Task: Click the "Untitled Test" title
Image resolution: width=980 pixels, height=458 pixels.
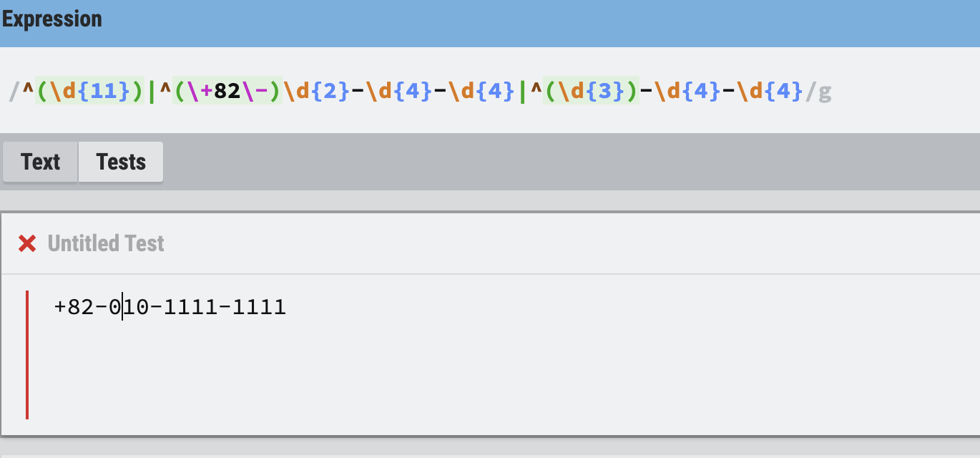Action: coord(106,244)
